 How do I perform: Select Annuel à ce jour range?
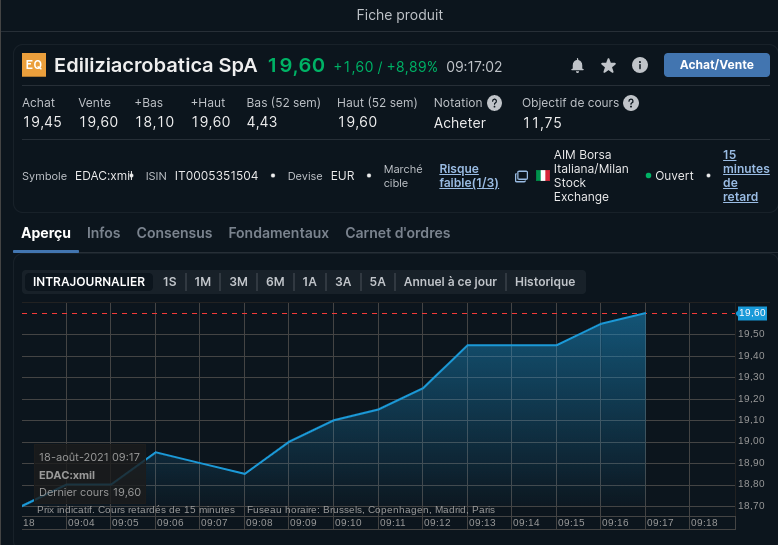pyautogui.click(x=450, y=282)
